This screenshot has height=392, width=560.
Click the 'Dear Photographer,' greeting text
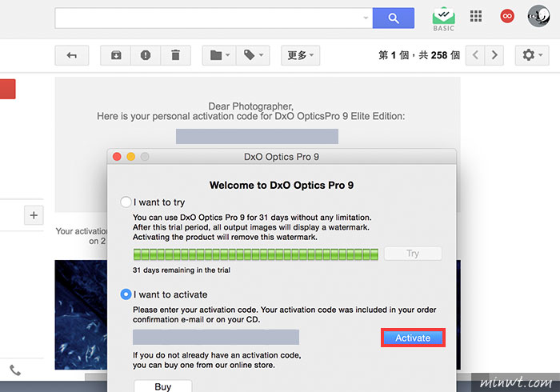coord(250,106)
